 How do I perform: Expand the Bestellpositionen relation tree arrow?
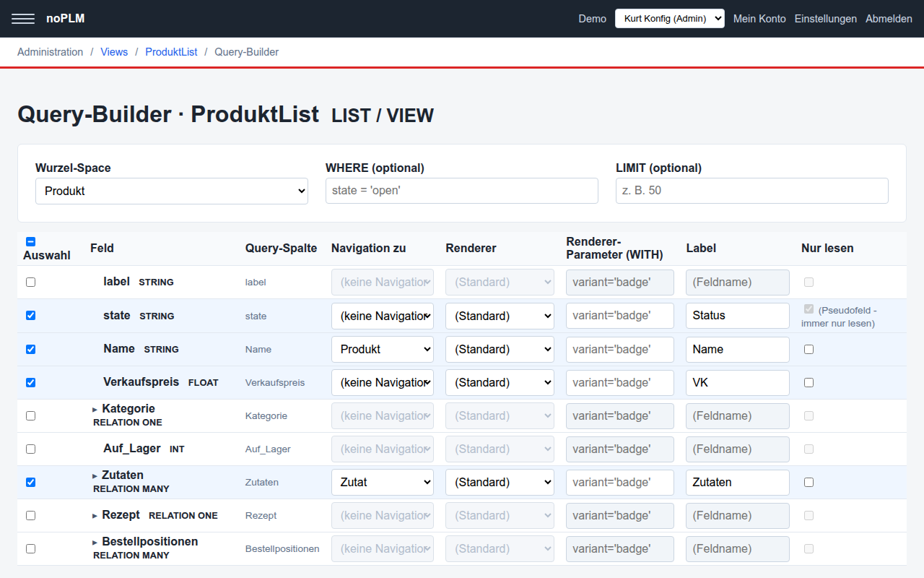[x=95, y=543]
